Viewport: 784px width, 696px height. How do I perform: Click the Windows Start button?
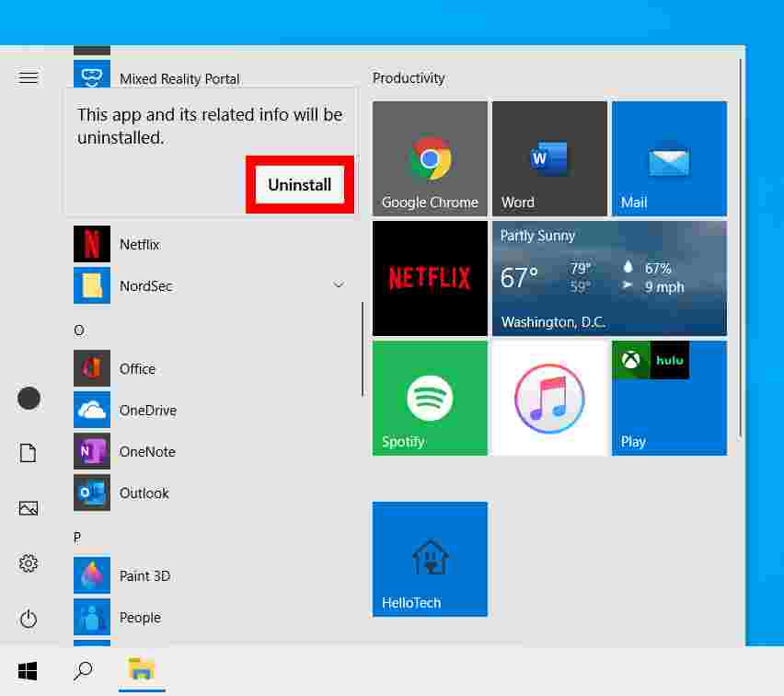point(28,671)
